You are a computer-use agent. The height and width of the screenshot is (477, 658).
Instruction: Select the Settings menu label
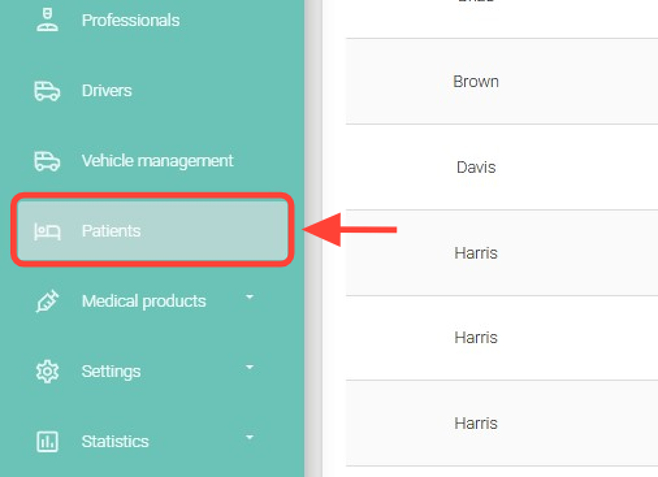[111, 371]
